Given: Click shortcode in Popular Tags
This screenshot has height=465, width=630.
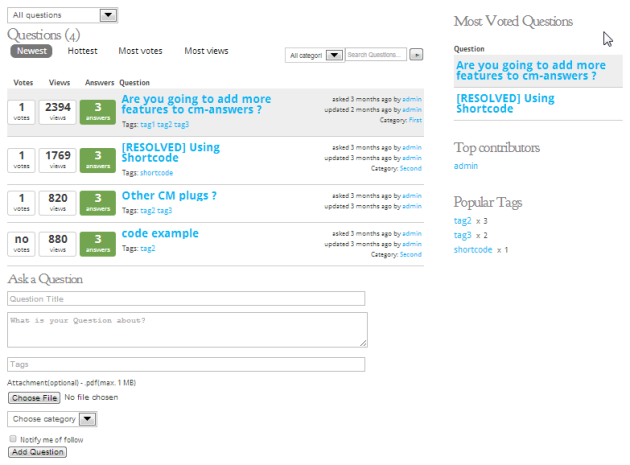Looking at the screenshot, I should click(473, 250).
